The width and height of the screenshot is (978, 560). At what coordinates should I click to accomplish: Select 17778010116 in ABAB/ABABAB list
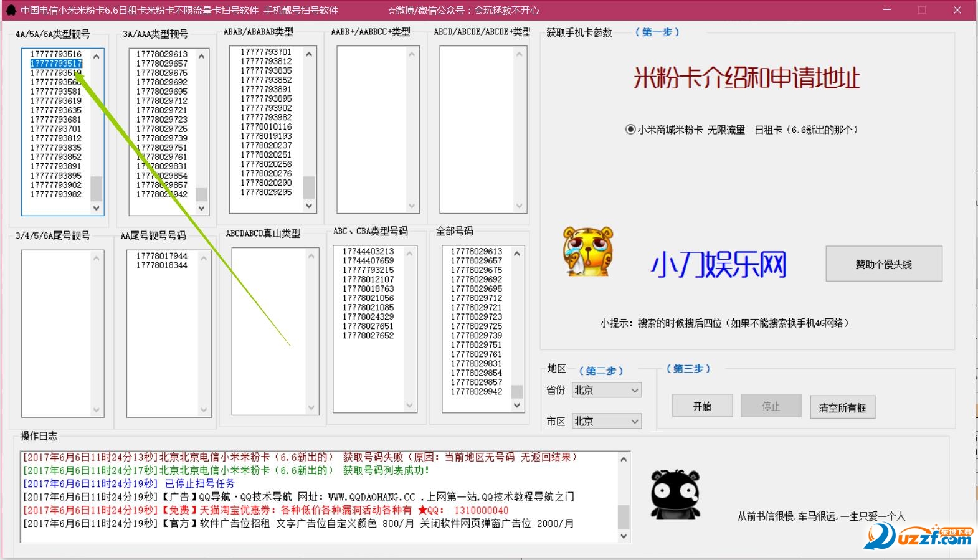pyautogui.click(x=266, y=126)
